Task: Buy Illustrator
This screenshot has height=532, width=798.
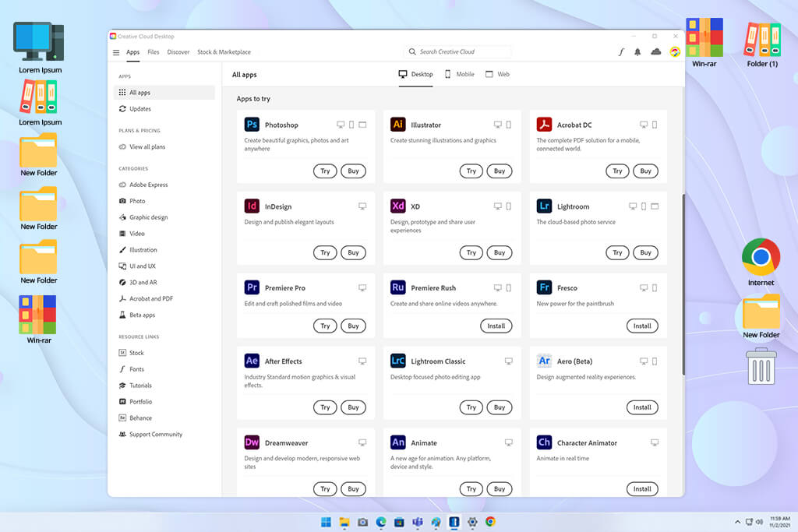Action: point(500,171)
